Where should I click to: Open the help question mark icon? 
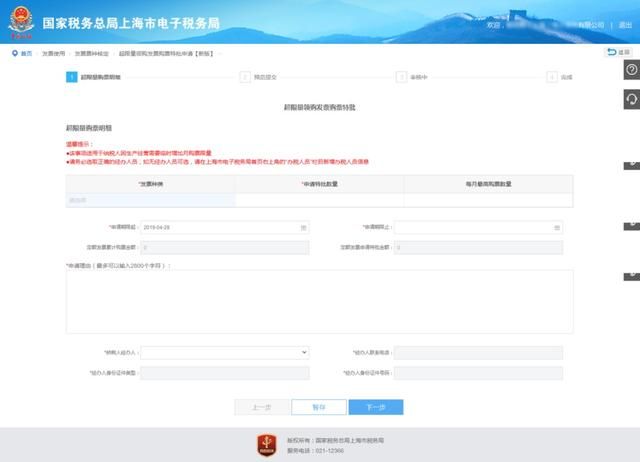(x=631, y=69)
